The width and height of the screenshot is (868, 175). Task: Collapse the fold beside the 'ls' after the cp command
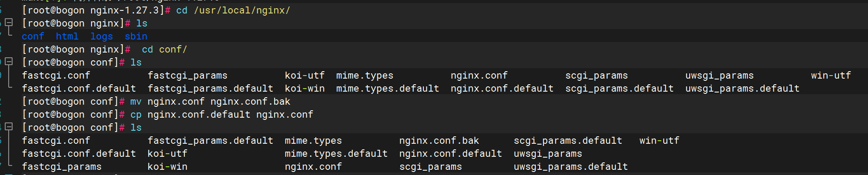(9, 126)
